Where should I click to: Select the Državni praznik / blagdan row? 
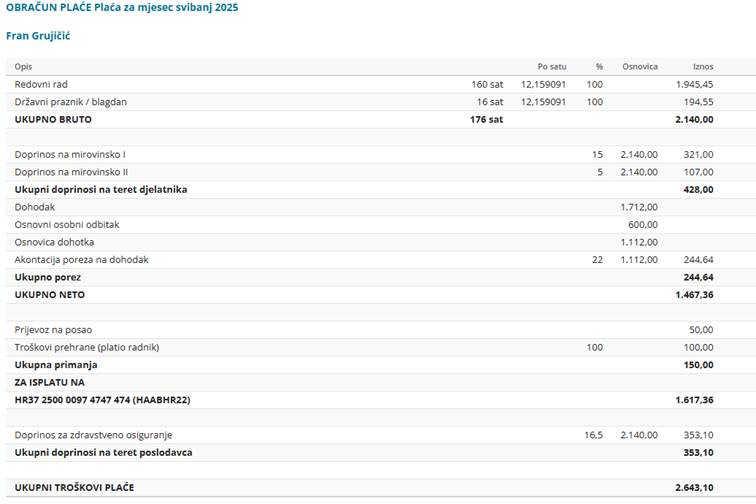[381, 102]
